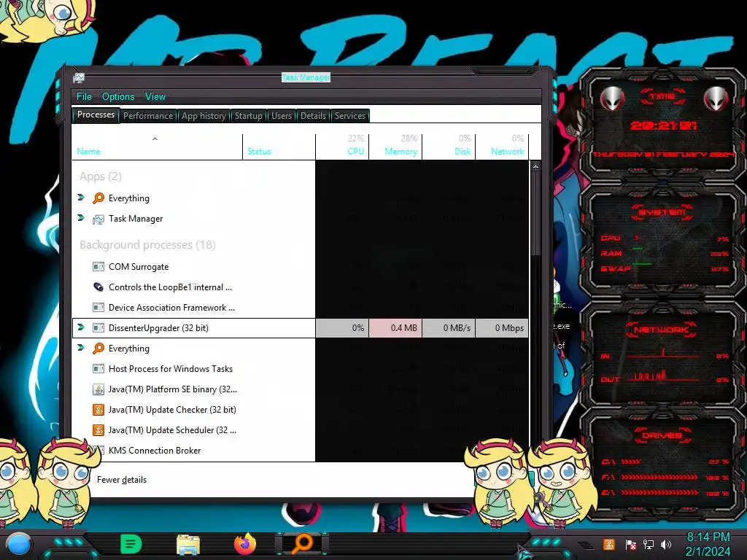Select the Processes tab

(x=96, y=114)
